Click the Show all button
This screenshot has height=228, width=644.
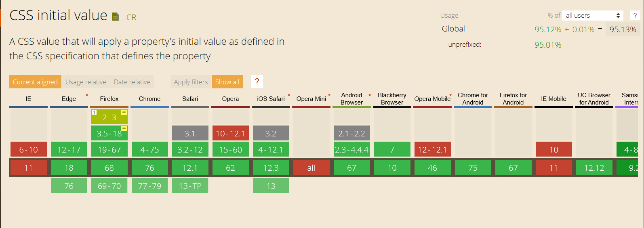point(227,82)
